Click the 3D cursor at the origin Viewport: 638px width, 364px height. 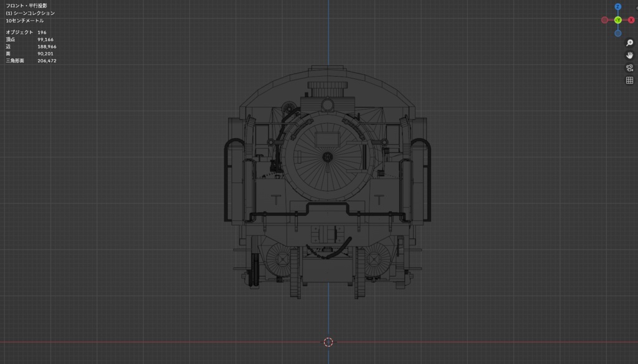coord(328,342)
